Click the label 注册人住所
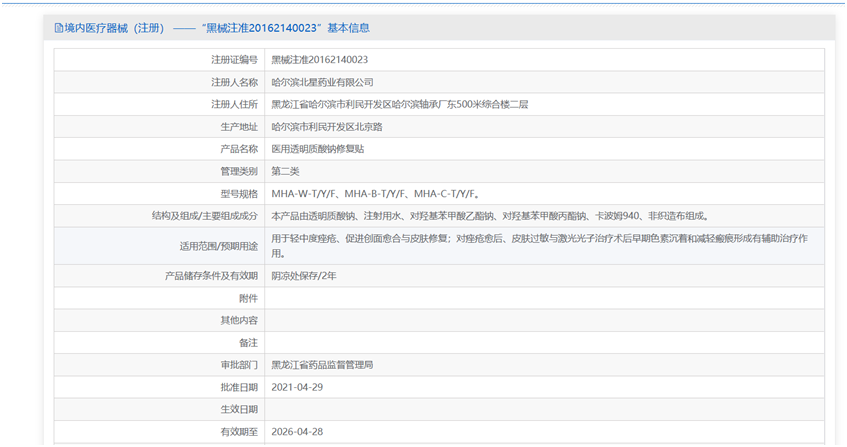 coord(234,104)
